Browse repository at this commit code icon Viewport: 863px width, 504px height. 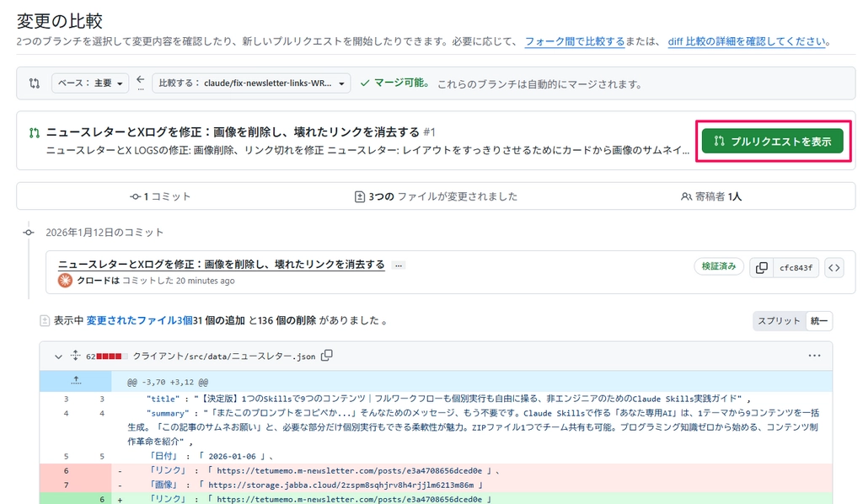(x=834, y=268)
